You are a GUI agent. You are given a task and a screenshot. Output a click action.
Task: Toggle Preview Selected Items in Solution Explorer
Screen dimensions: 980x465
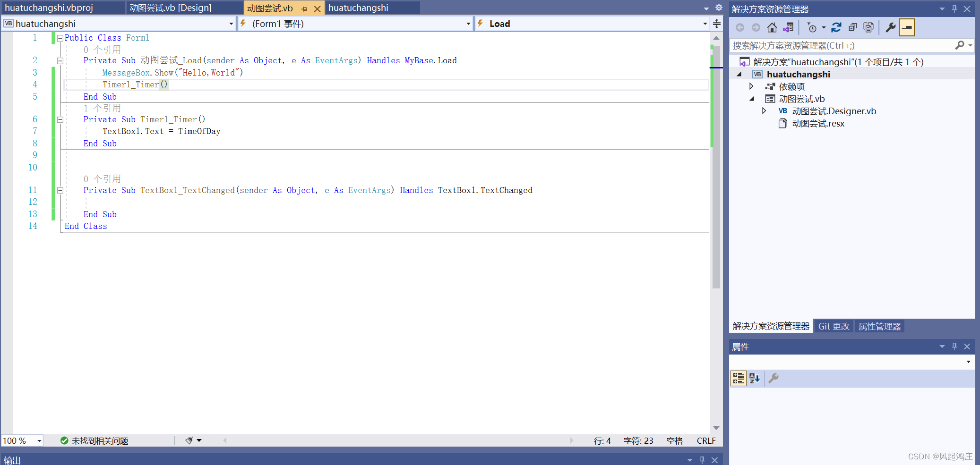click(907, 27)
